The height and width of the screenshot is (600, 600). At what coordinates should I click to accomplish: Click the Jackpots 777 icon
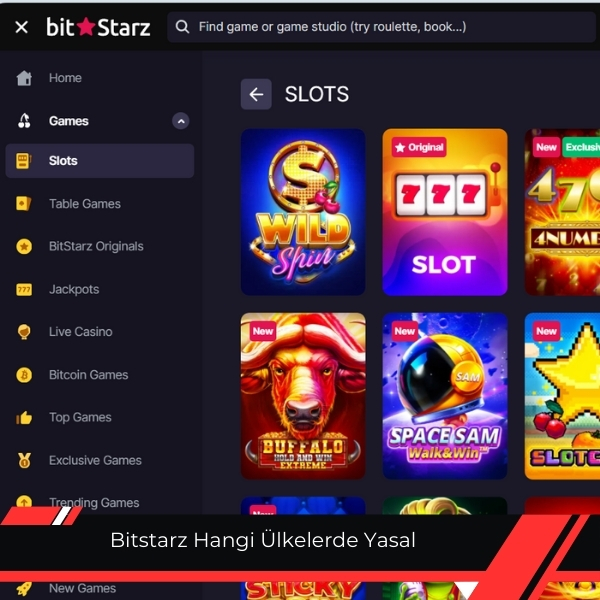(24, 290)
